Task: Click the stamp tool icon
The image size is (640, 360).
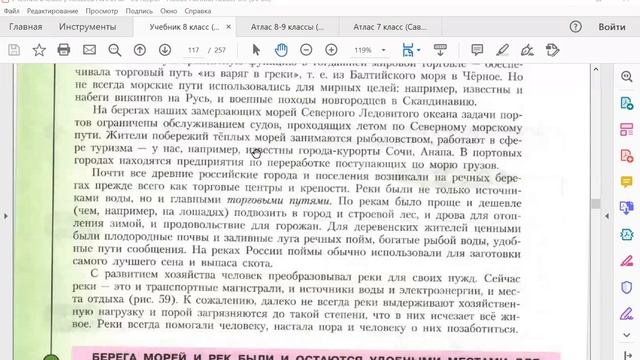Action: click(552, 50)
